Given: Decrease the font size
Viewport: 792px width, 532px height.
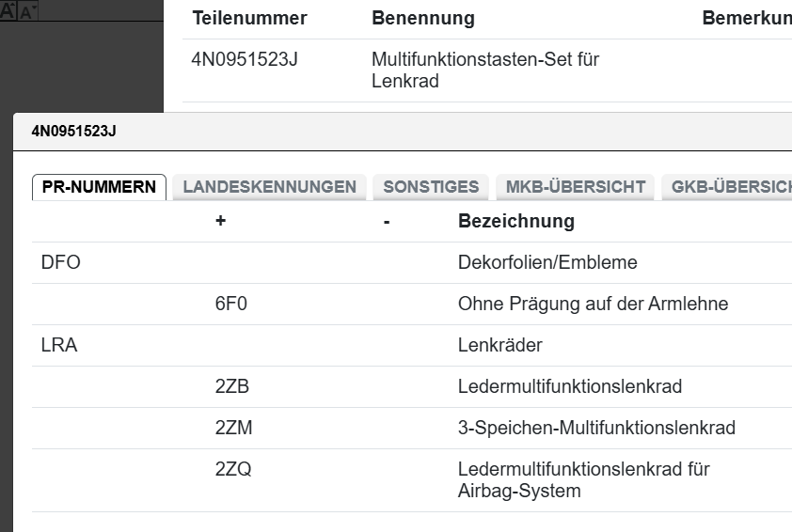Looking at the screenshot, I should tap(27, 10).
